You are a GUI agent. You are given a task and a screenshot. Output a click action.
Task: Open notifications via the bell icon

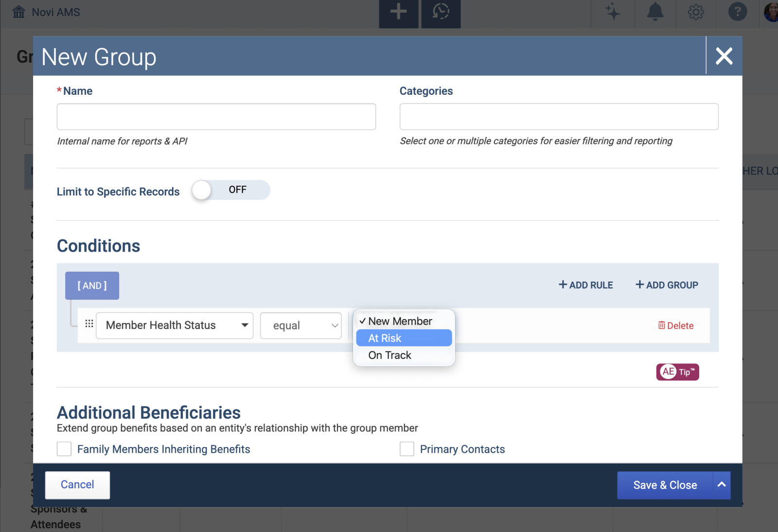click(654, 12)
